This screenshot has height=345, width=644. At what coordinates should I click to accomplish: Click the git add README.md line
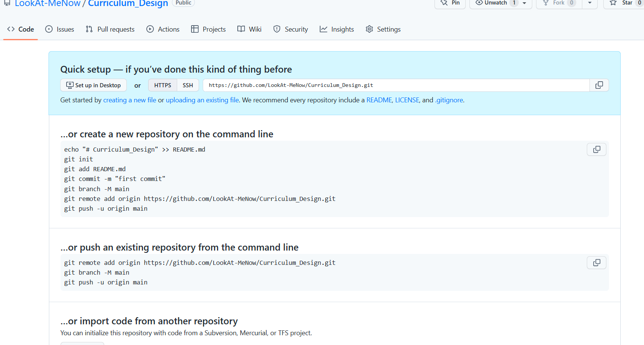click(x=95, y=169)
